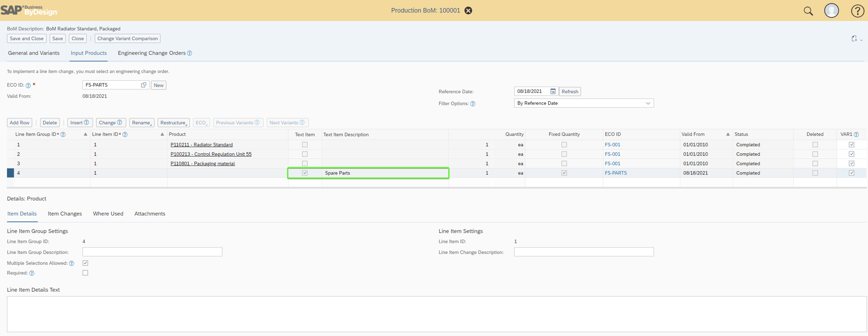Close the Production BoM 100001 tab
This screenshot has width=868, height=336.
(468, 10)
